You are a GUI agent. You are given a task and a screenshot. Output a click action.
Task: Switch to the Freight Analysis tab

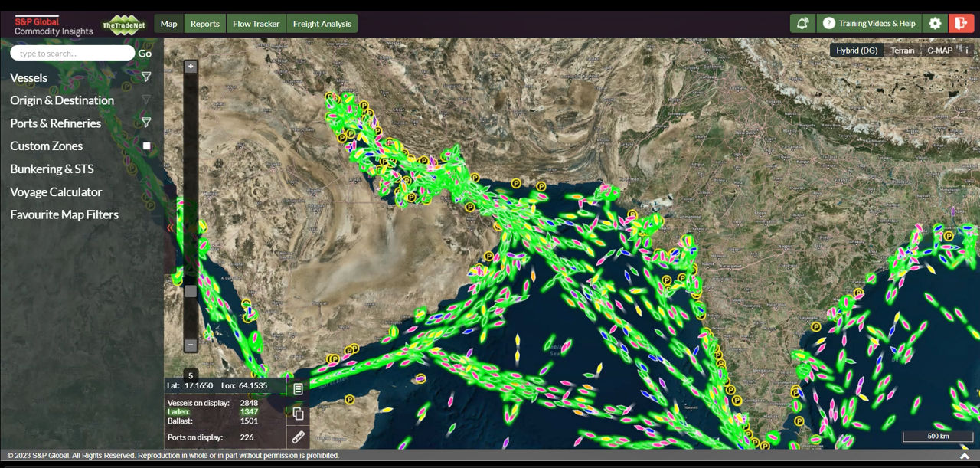[322, 24]
